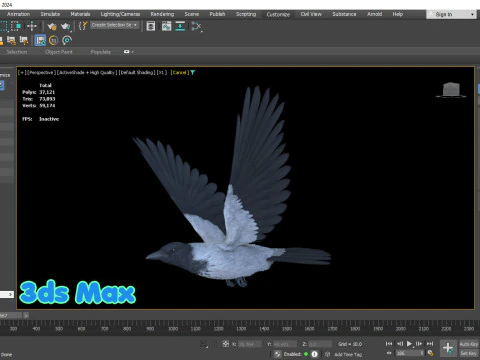Switch to the Object Paint ribbon tab

pyautogui.click(x=59, y=52)
